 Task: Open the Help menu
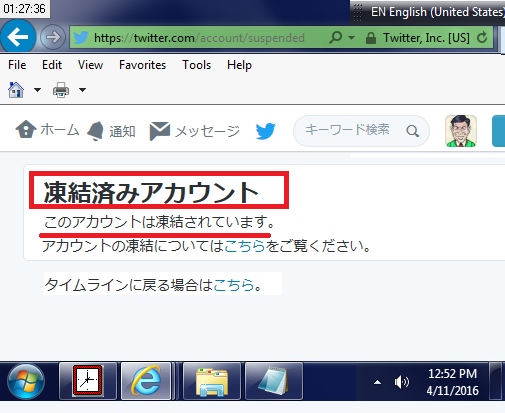pyautogui.click(x=239, y=65)
